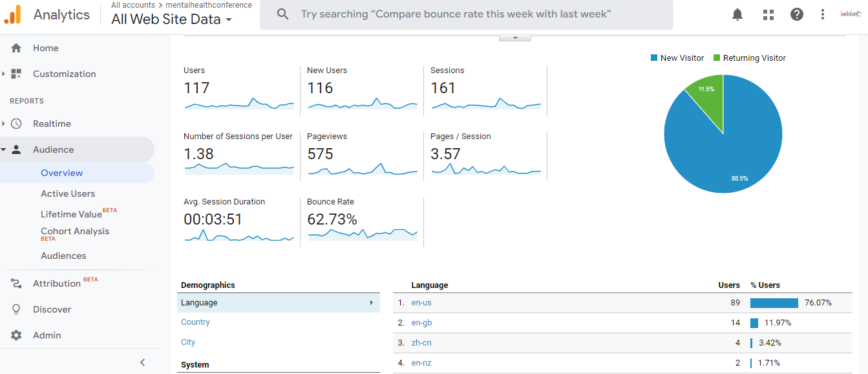Screen dimensions: 868x374
Task: Click the help question mark icon
Action: (x=797, y=14)
